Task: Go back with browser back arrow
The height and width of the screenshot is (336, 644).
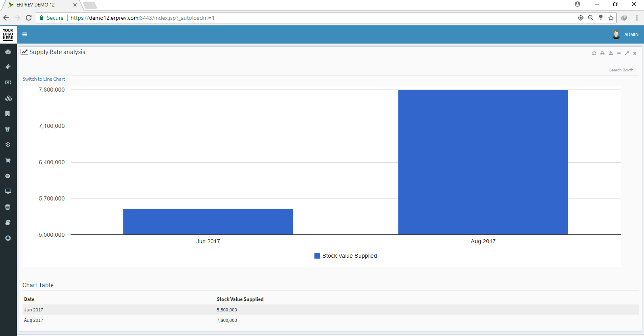Action: pyautogui.click(x=6, y=18)
